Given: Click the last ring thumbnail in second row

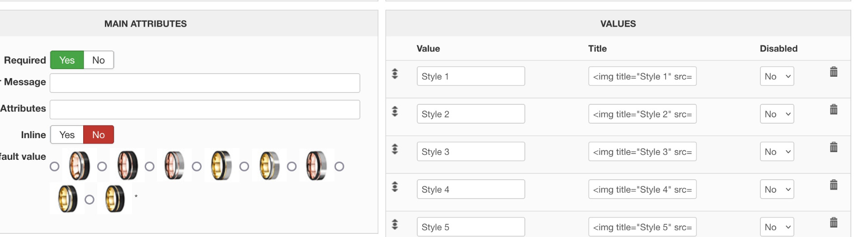Looking at the screenshot, I should pyautogui.click(x=115, y=199).
